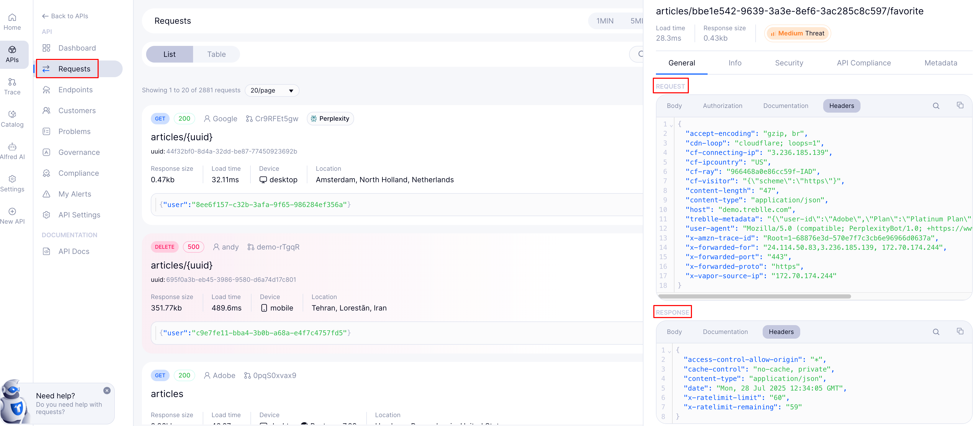The width and height of the screenshot is (980, 426).
Task: Open the 20/page size dropdown
Action: pyautogui.click(x=272, y=90)
